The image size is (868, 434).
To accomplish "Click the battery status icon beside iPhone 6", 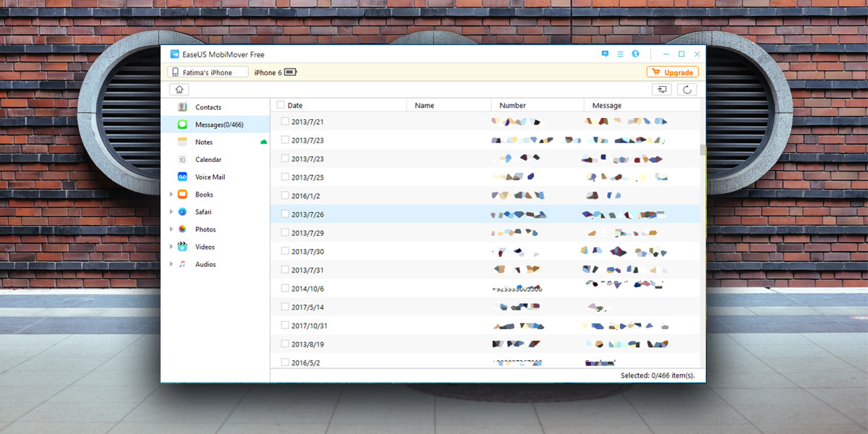I will click(x=291, y=72).
